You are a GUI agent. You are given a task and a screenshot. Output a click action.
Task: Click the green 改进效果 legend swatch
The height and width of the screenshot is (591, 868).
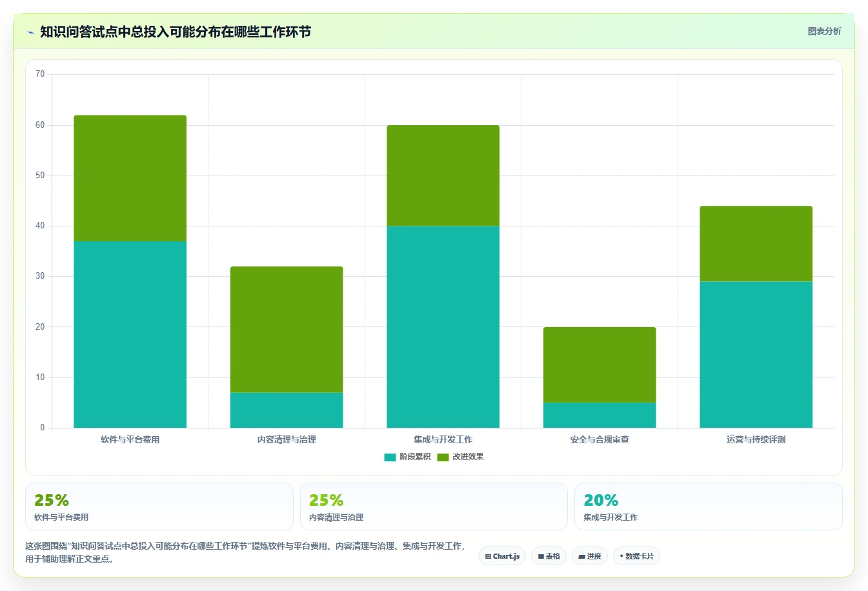point(443,457)
